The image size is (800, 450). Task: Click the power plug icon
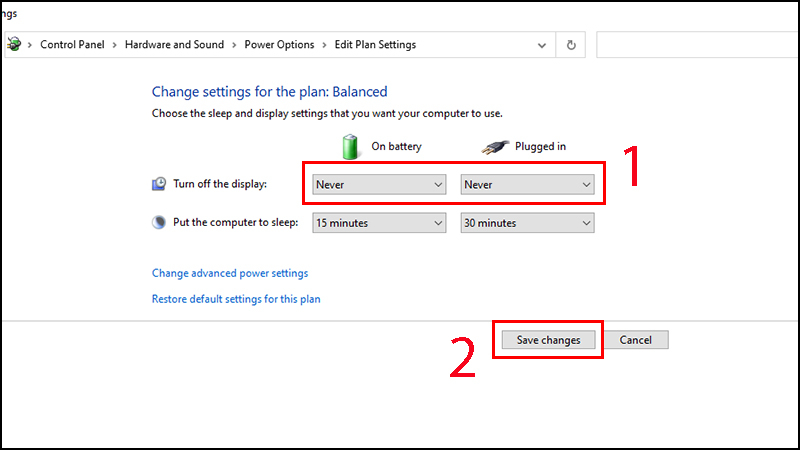click(x=493, y=146)
